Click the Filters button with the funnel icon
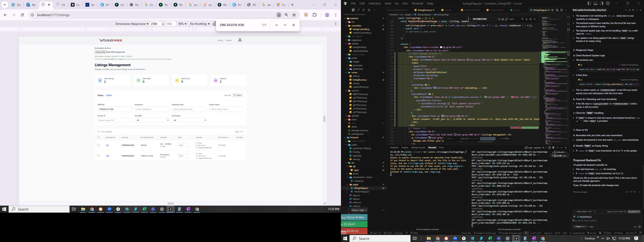This screenshot has width=644, height=242. (x=237, y=95)
